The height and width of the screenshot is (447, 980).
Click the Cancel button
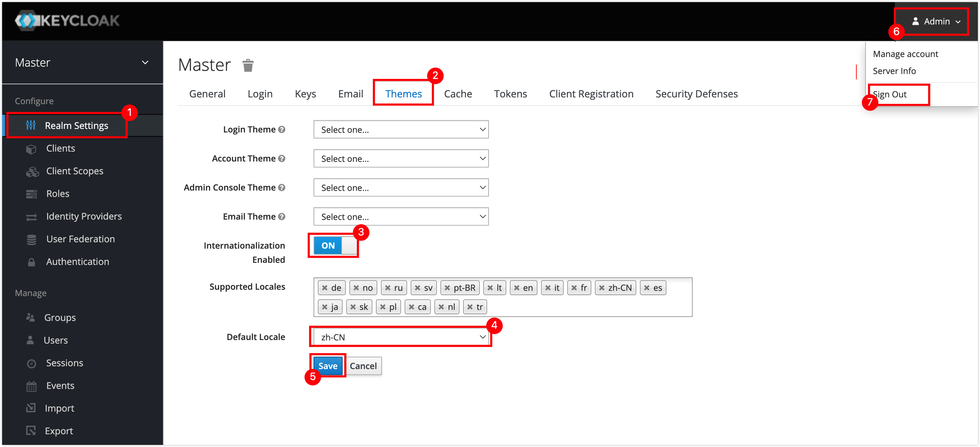point(362,366)
